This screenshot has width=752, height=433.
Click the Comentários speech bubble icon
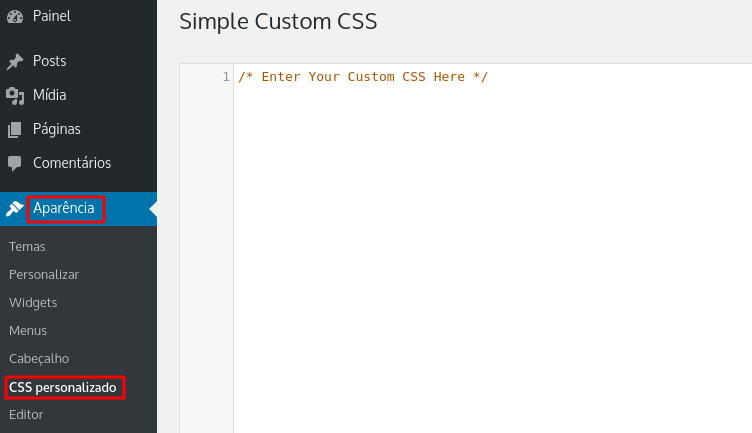click(x=15, y=164)
